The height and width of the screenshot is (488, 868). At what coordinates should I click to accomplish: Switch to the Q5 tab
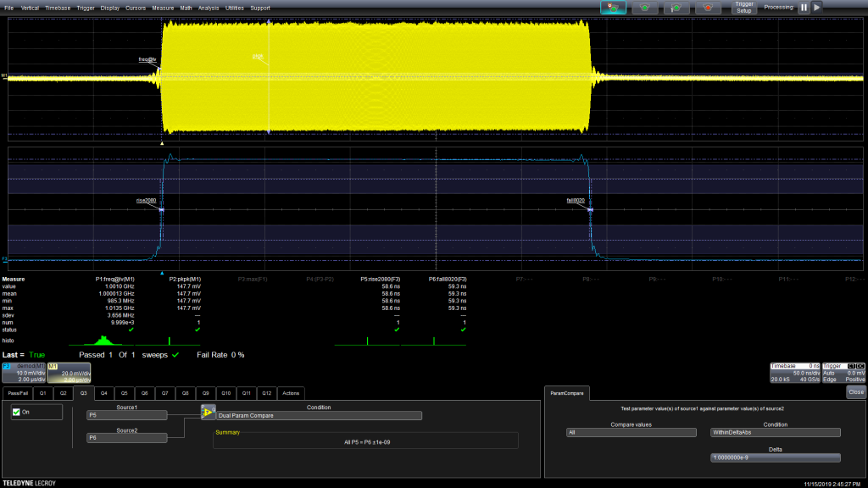pos(124,393)
